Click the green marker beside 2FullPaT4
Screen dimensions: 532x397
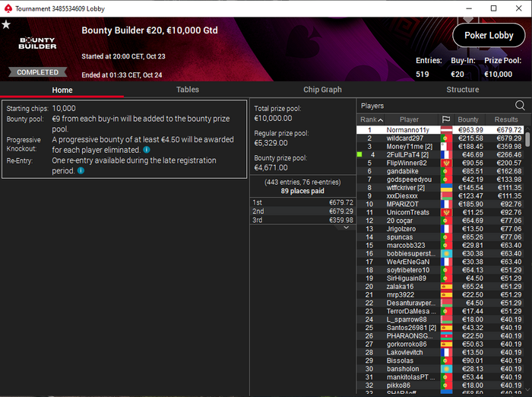pos(359,154)
